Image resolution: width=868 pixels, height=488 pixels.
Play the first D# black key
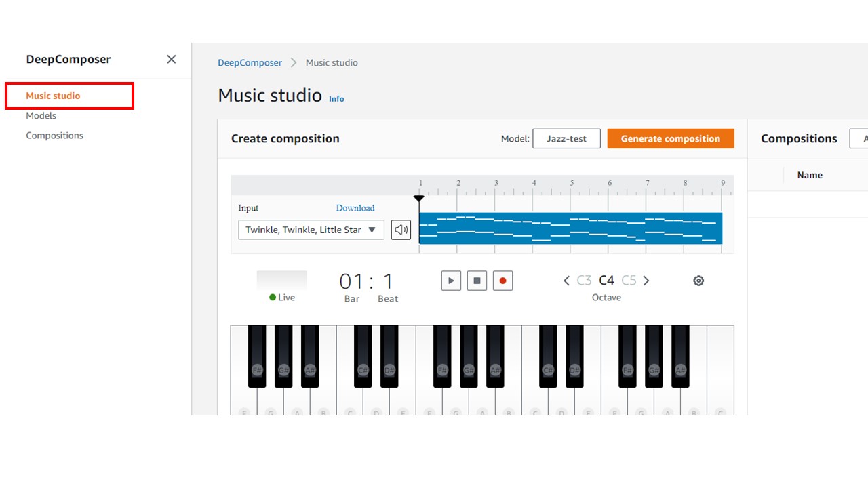coord(389,357)
